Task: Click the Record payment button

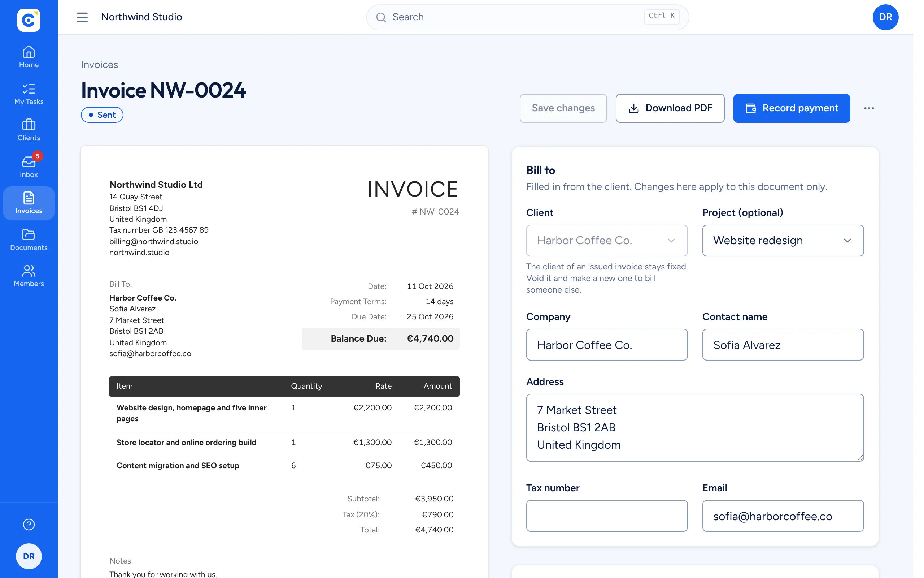Action: coord(791,108)
